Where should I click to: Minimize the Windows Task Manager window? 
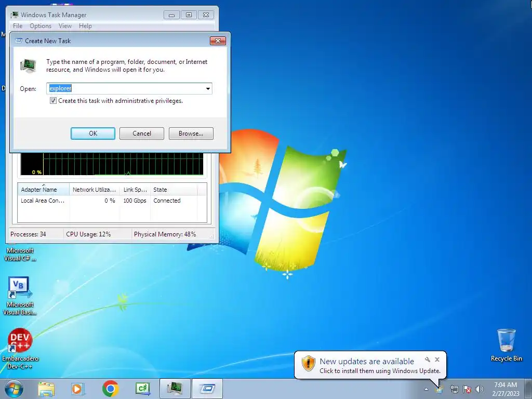click(x=171, y=15)
